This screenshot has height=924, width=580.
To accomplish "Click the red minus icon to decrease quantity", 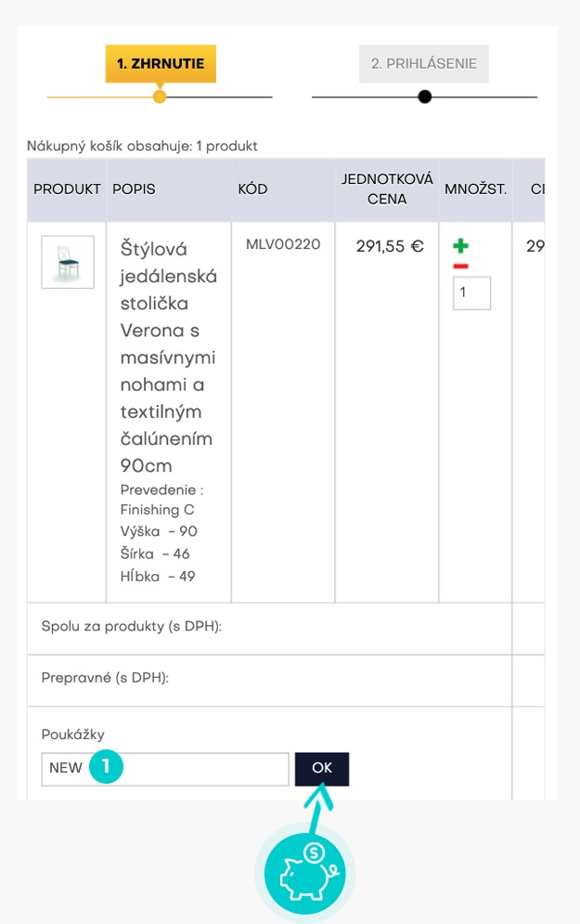I will point(460,267).
